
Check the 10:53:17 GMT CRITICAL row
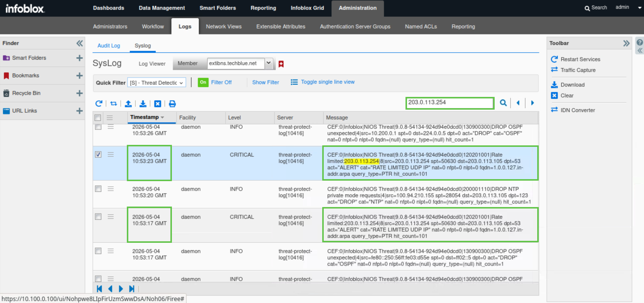98,217
